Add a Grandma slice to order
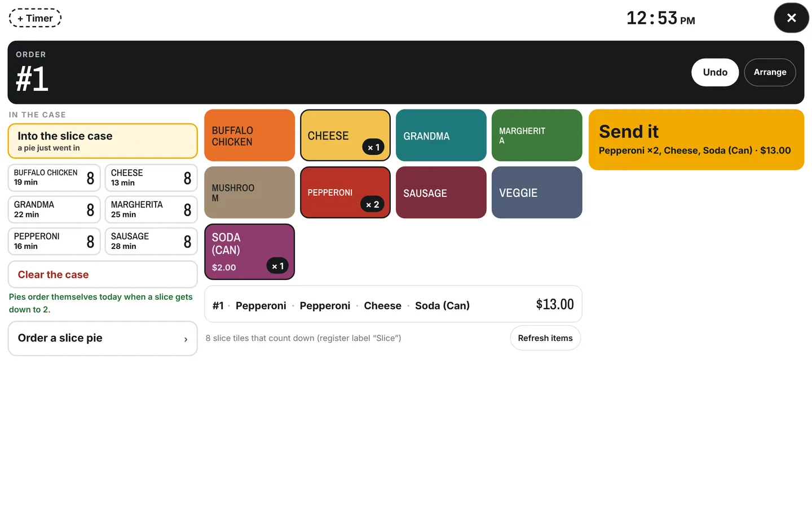 (x=441, y=135)
